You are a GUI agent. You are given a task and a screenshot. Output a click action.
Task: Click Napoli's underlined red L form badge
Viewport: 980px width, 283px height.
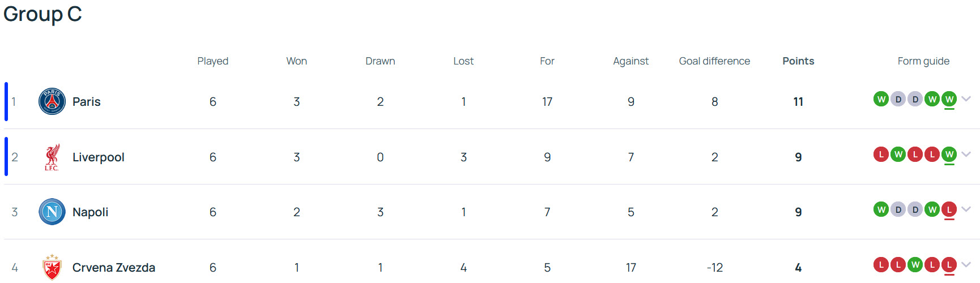[949, 210]
